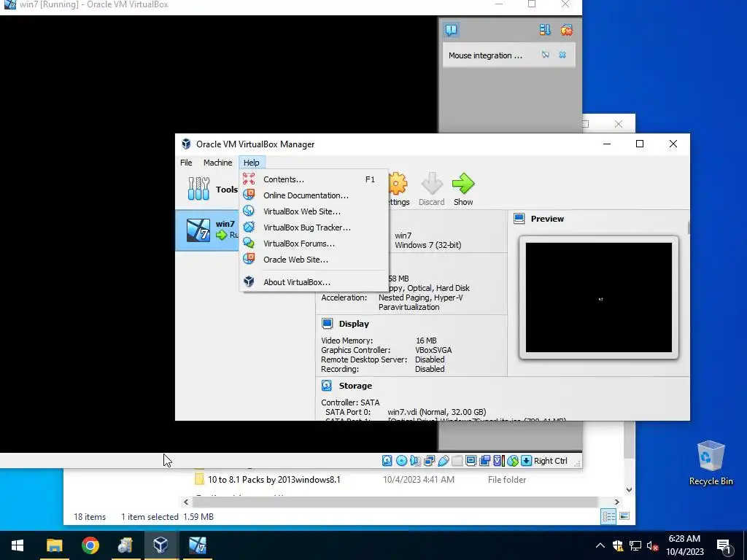The width and height of the screenshot is (747, 560).
Task: Select Oracle Web Site... menu entry
Action: 314,260
